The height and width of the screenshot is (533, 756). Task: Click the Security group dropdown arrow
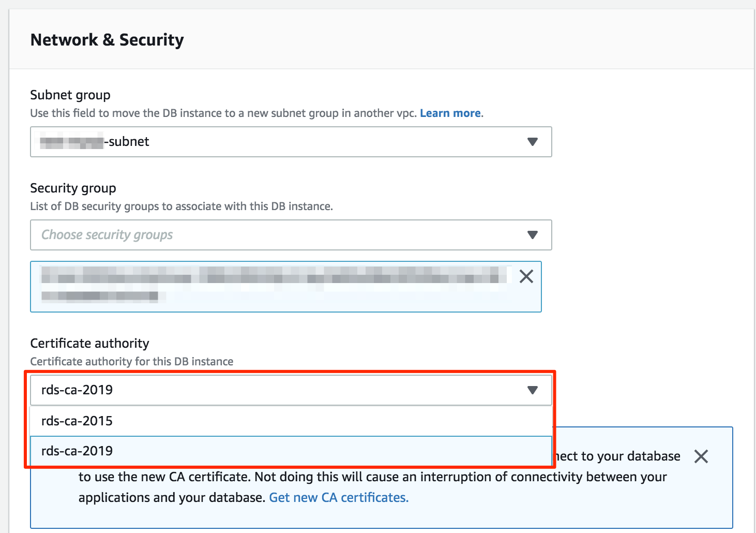[533, 235]
